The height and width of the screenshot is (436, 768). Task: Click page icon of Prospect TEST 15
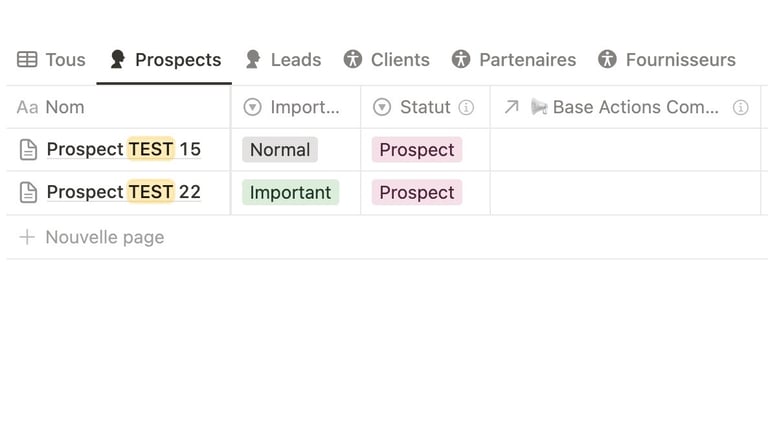(28, 149)
